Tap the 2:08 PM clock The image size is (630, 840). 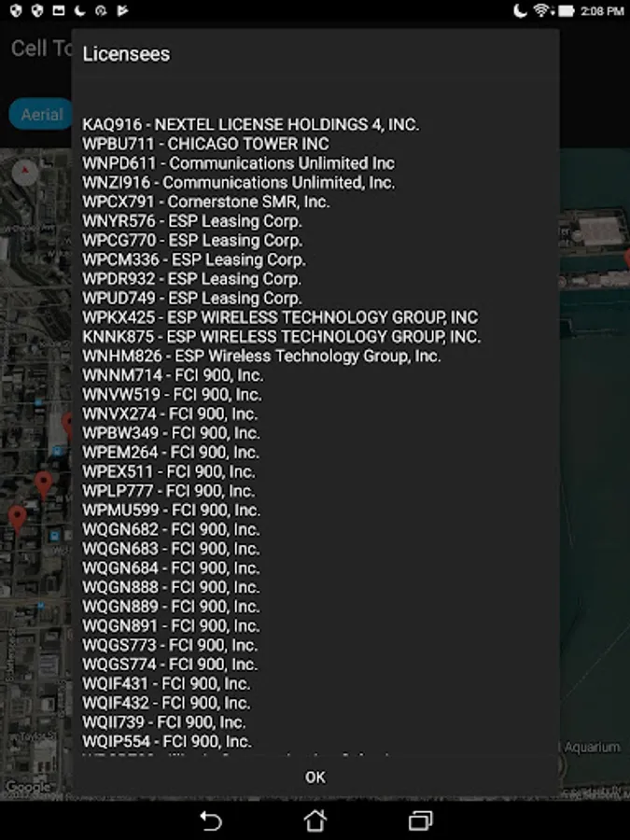point(602,10)
